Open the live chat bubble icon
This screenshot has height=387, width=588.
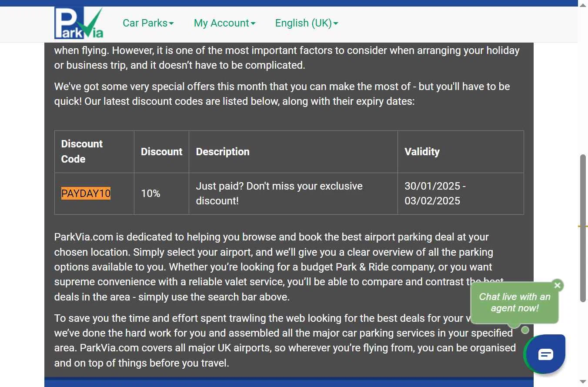[545, 354]
